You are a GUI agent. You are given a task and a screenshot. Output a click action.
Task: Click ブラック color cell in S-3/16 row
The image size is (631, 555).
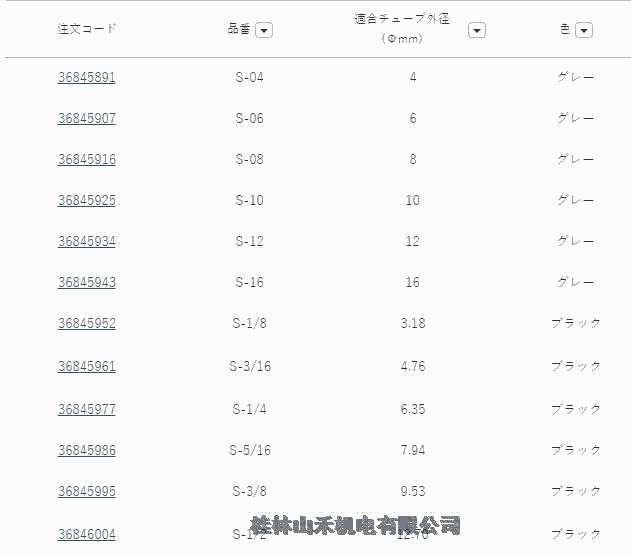pos(575,366)
